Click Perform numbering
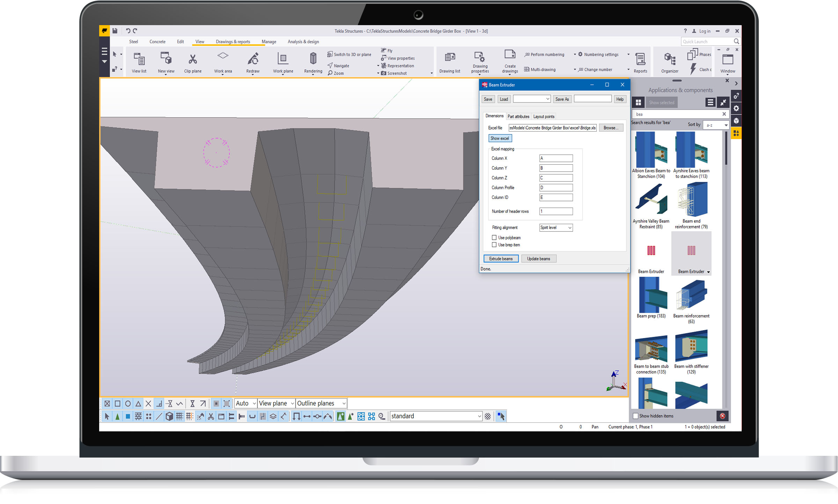 pos(544,54)
